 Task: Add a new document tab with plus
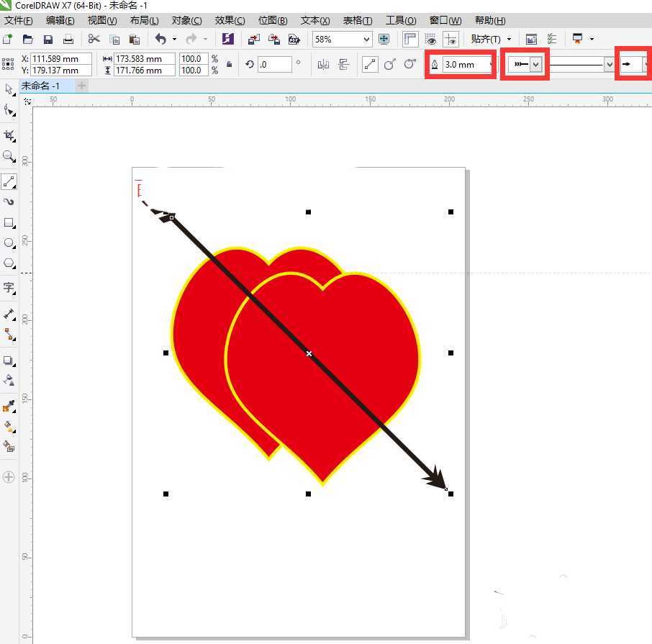click(x=81, y=86)
